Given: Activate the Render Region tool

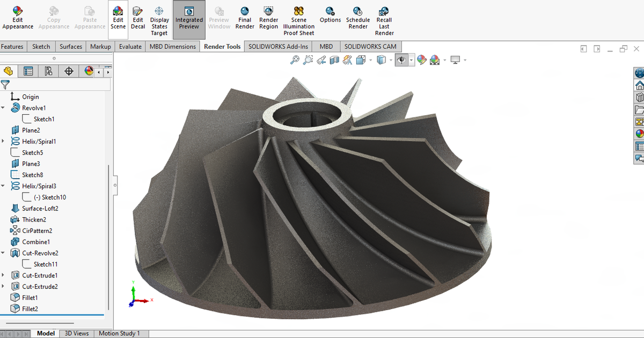Looking at the screenshot, I should pos(268,18).
